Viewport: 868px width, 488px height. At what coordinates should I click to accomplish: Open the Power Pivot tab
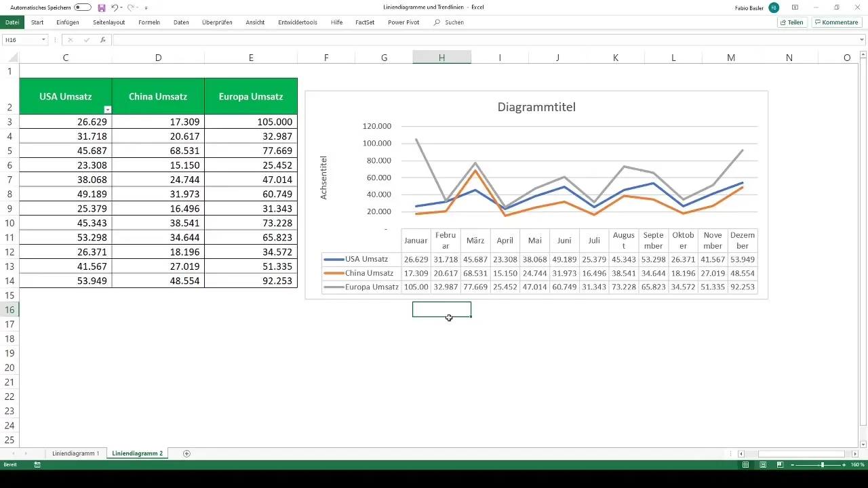click(403, 22)
